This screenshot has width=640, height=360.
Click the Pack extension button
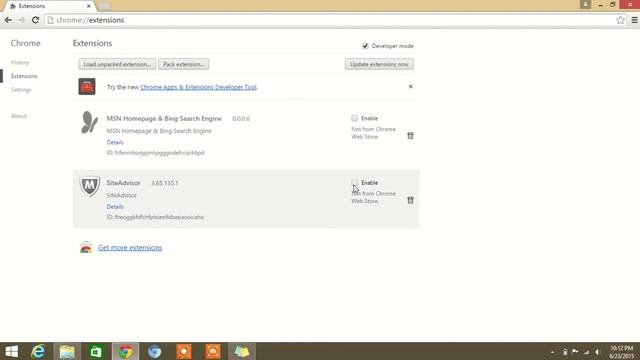click(184, 64)
